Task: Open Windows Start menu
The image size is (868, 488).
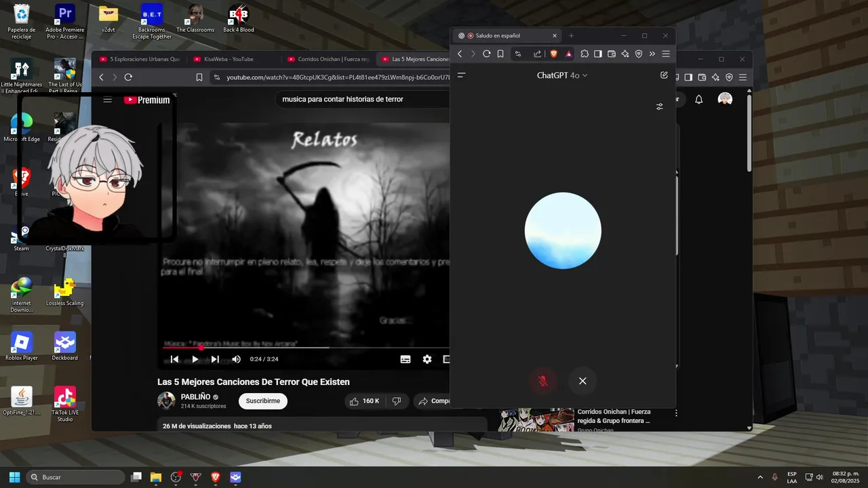Action: (14, 477)
